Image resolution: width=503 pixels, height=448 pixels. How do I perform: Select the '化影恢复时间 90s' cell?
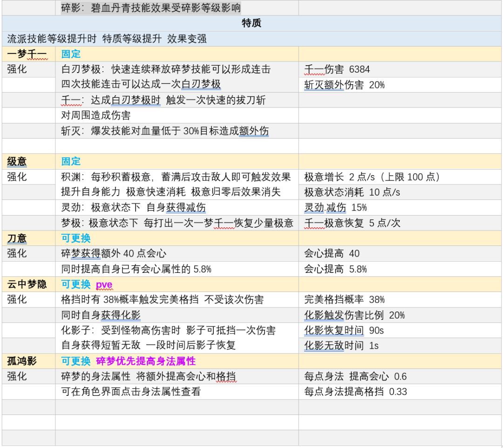400,330
